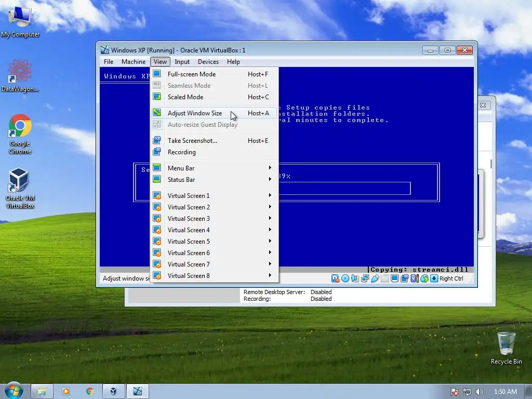Expand the Virtual Screen 2 submenu
This screenshot has height=399, width=532.
pyautogui.click(x=214, y=207)
